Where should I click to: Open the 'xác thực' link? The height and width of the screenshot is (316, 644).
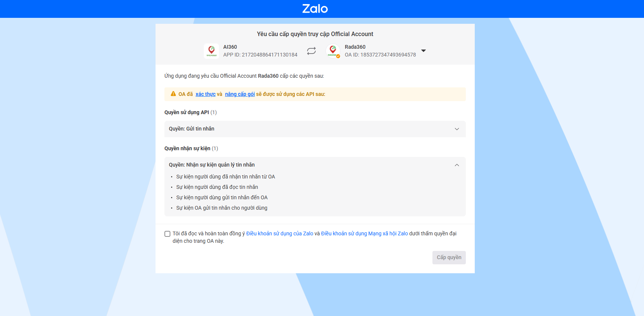(x=206, y=94)
